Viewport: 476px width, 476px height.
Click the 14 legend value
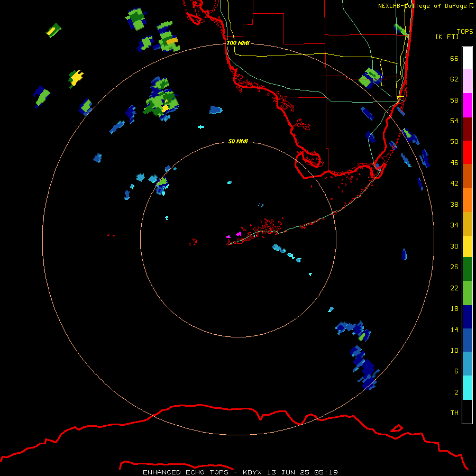tap(454, 329)
